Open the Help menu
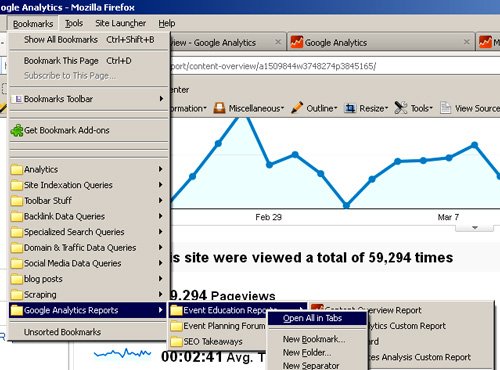 pos(166,23)
